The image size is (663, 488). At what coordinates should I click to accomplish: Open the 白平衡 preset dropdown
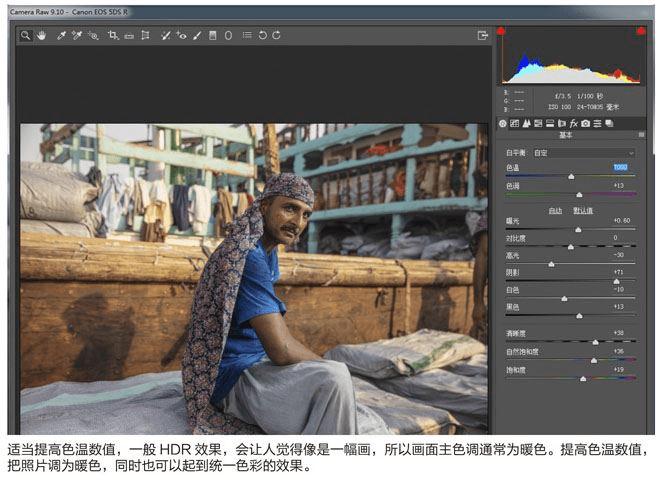point(583,153)
